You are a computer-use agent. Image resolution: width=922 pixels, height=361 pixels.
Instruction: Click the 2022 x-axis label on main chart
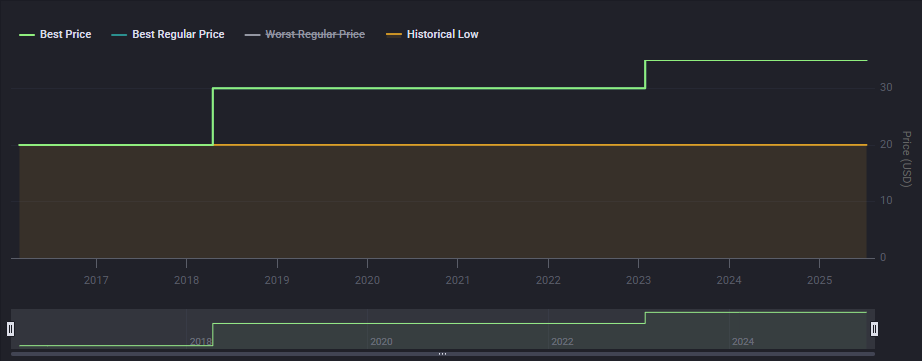click(x=548, y=280)
